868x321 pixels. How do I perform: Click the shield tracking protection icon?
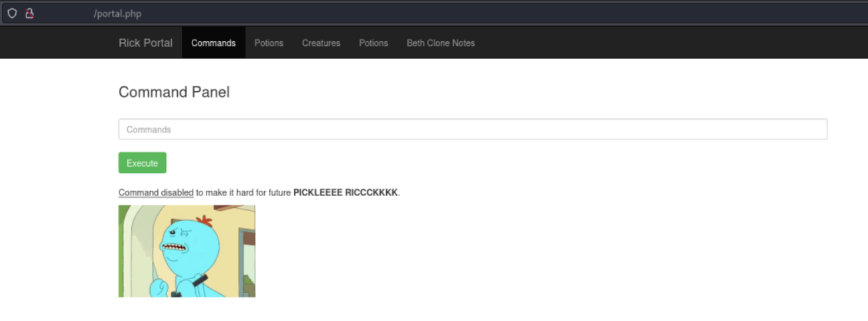tap(12, 13)
